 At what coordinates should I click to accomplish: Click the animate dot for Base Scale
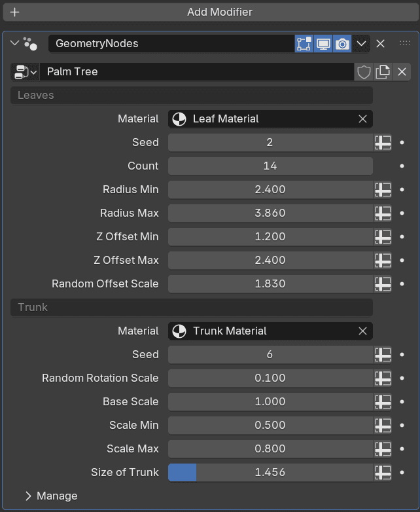402,401
